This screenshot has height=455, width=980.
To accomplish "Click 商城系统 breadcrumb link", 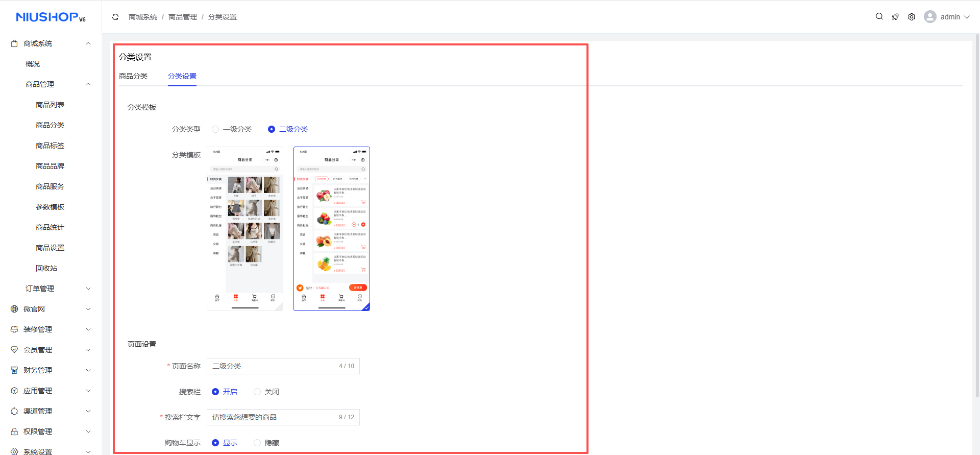I will [x=143, y=17].
